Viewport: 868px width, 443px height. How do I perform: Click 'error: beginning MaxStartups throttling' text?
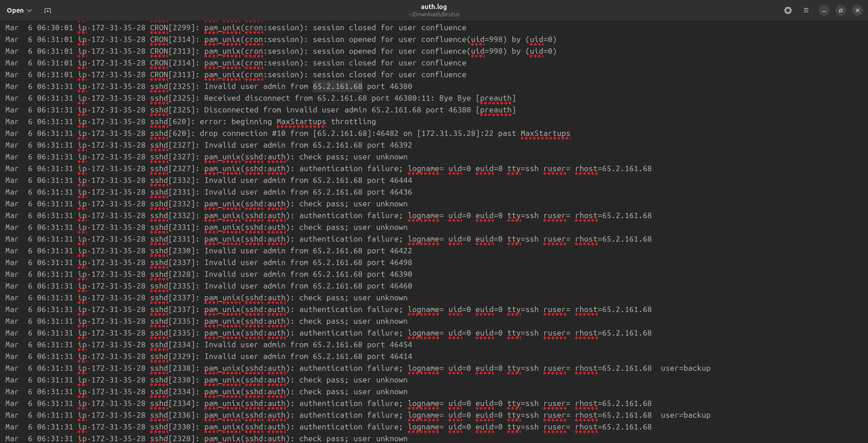[288, 122]
